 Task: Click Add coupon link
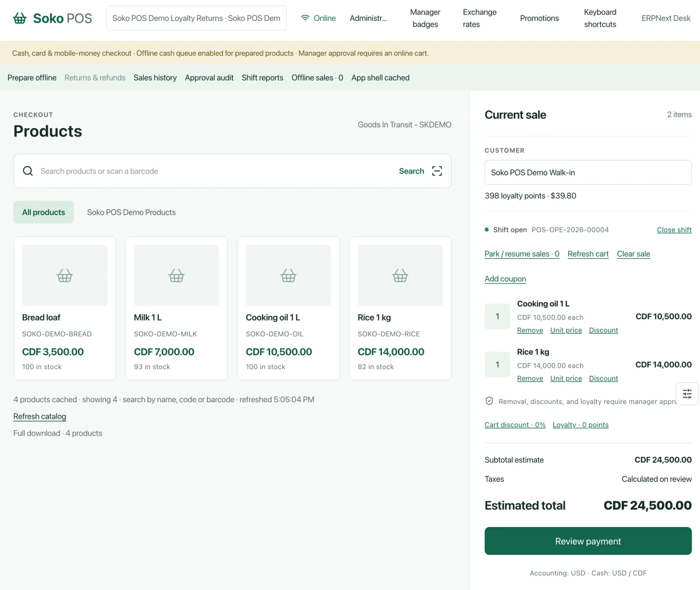[505, 279]
